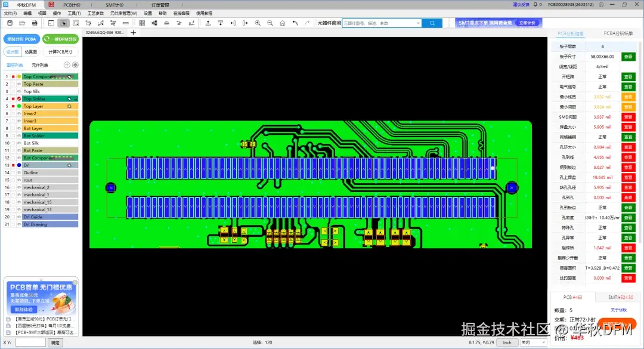644x349 pixels.
Task: Click the home view icon
Action: pos(283,23)
